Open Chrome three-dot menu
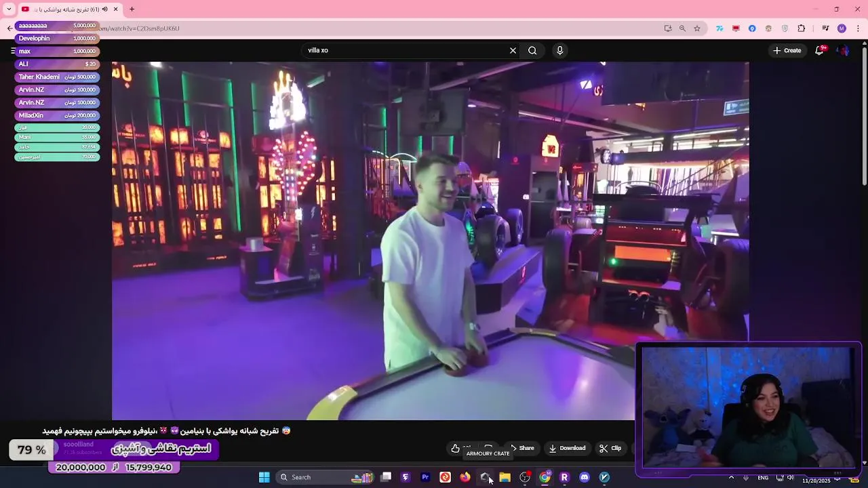 pos(859,28)
